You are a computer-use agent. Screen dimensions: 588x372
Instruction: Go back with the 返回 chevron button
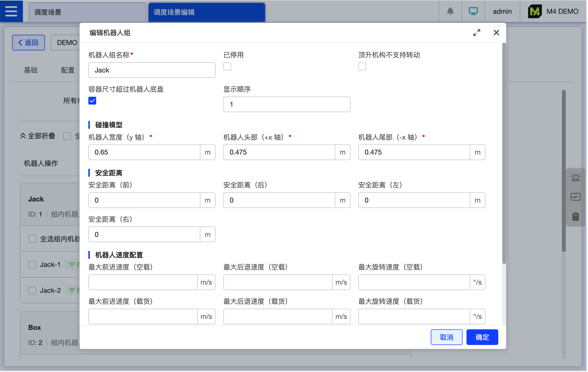pyautogui.click(x=28, y=42)
